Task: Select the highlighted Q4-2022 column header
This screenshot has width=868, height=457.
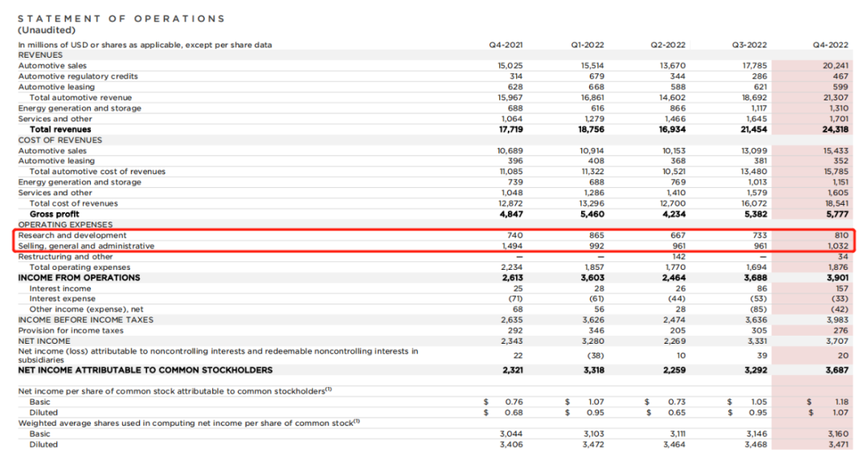Action: [830, 44]
